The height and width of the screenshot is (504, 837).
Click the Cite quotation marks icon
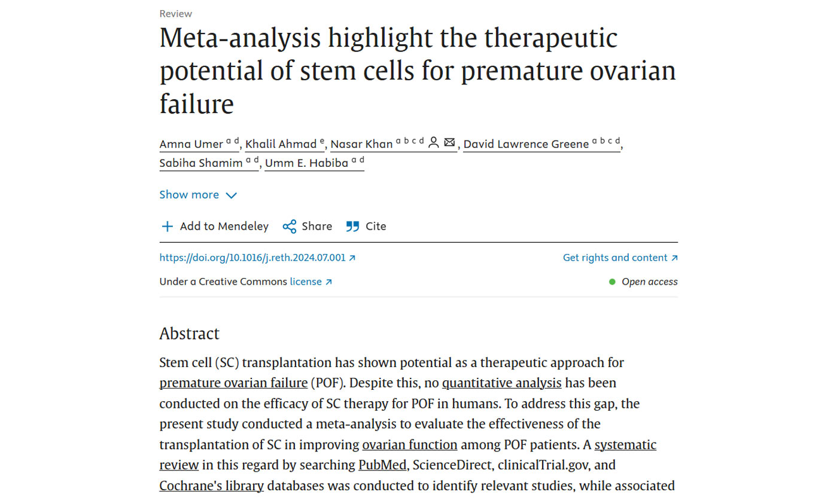click(x=353, y=227)
